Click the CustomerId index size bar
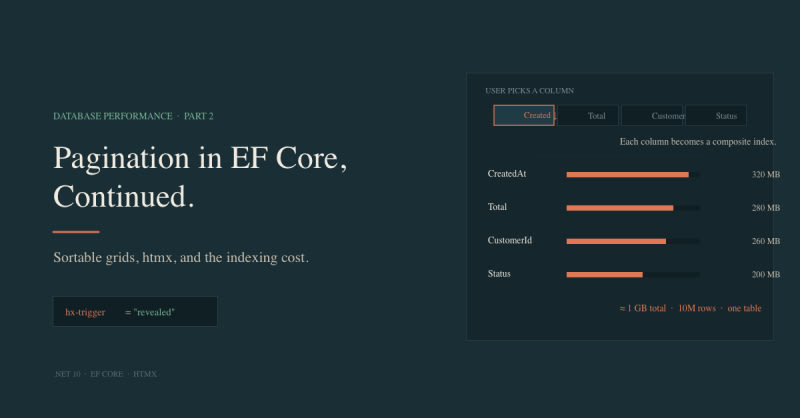 point(616,241)
